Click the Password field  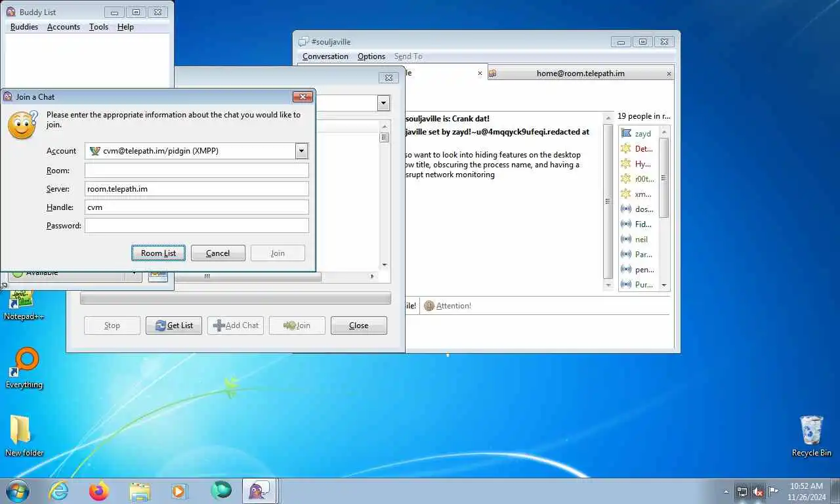point(197,226)
